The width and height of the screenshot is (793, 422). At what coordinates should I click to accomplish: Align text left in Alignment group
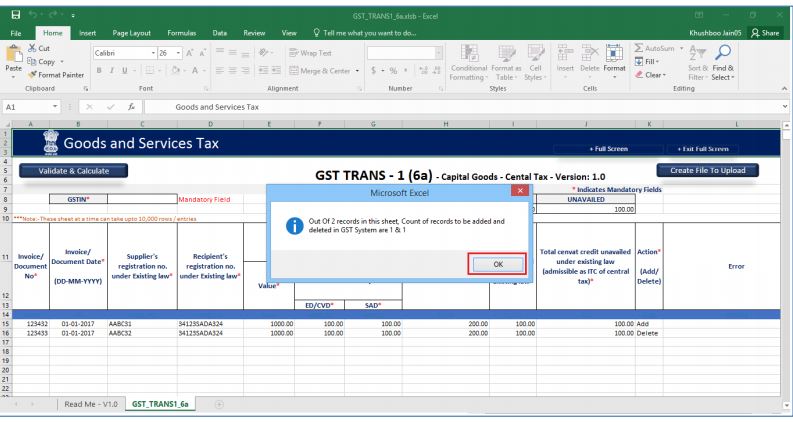219,71
